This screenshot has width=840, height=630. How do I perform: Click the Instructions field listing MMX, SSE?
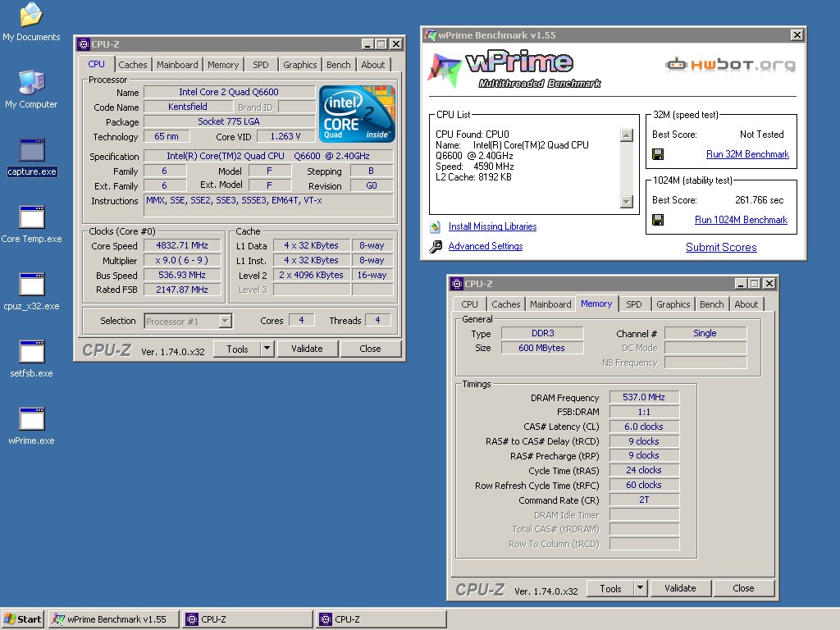(268, 206)
